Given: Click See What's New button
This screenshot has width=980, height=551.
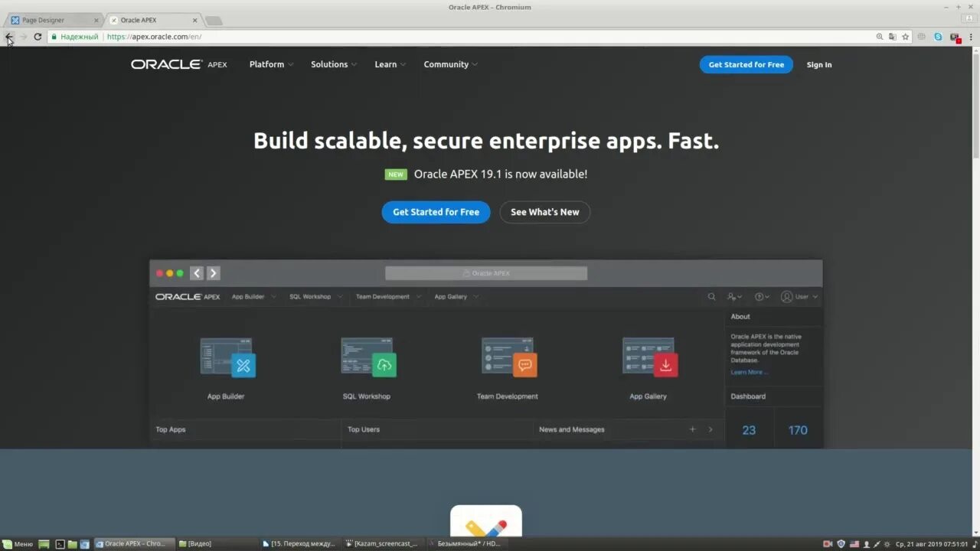Looking at the screenshot, I should tap(544, 212).
